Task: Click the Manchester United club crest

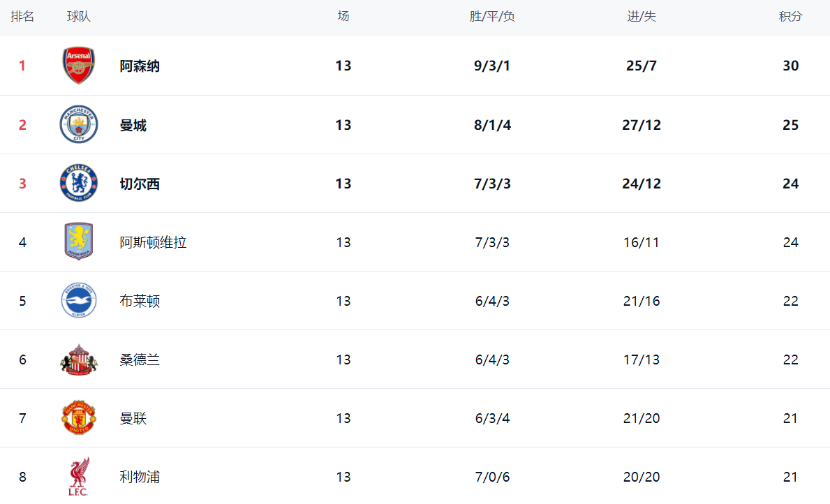Action: (78, 418)
